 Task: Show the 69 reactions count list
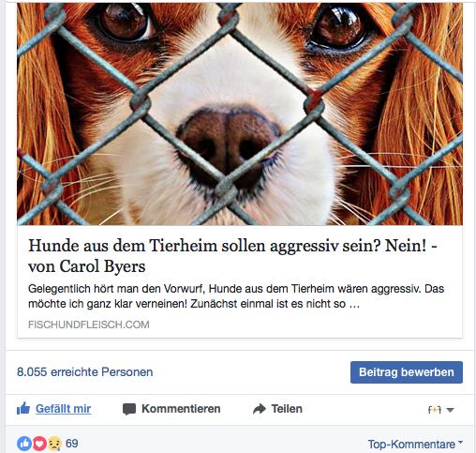[x=72, y=444]
